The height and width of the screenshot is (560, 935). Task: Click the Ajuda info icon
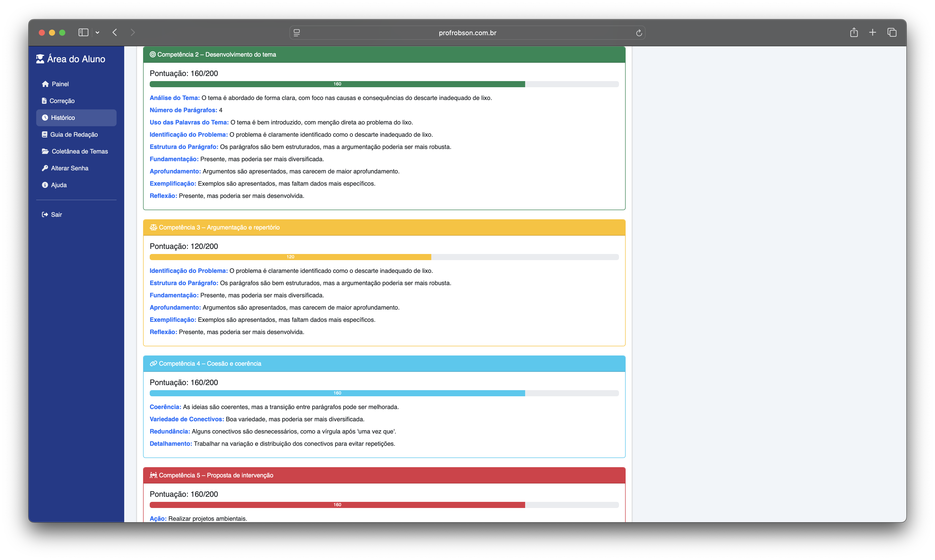pyautogui.click(x=45, y=185)
